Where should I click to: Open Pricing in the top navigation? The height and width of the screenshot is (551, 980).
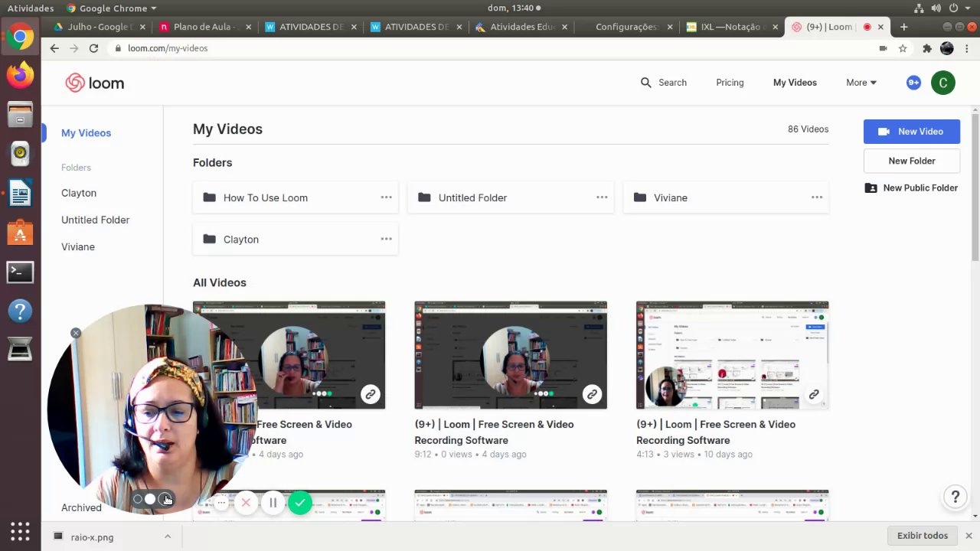point(730,83)
